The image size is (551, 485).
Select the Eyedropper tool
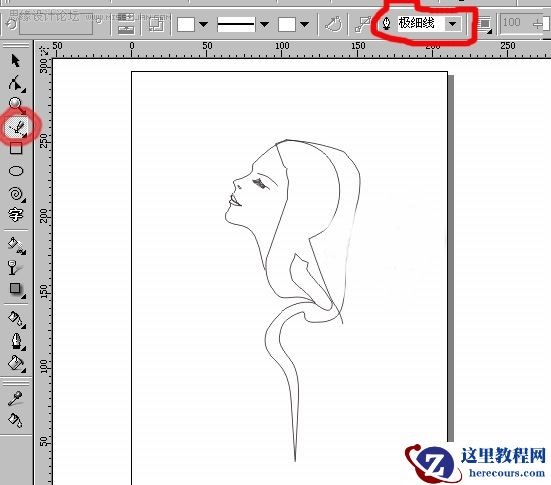pos(15,398)
